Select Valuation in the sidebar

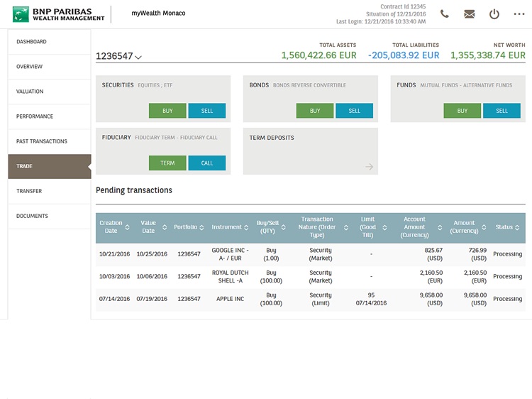click(50, 92)
